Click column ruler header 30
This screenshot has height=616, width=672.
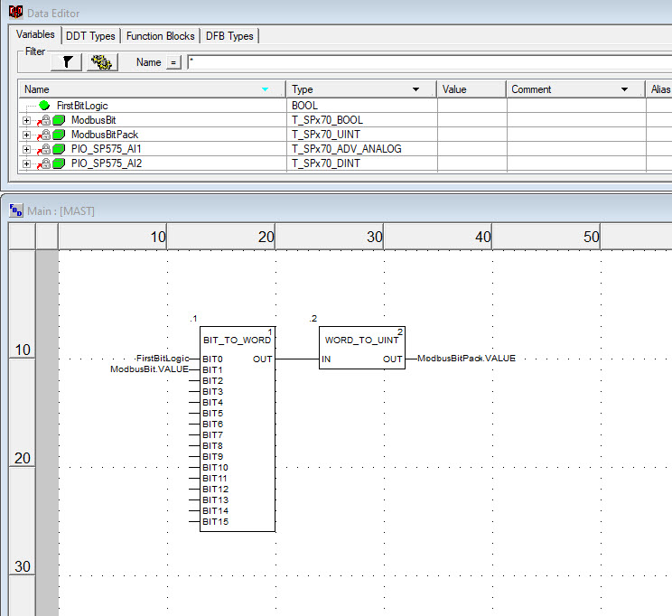[330, 237]
